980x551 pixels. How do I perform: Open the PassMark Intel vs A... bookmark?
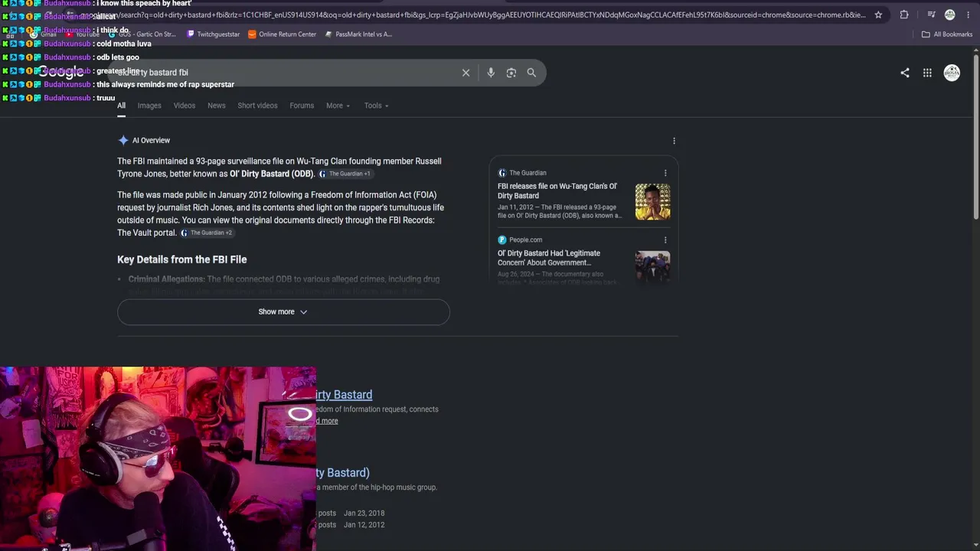tap(358, 34)
